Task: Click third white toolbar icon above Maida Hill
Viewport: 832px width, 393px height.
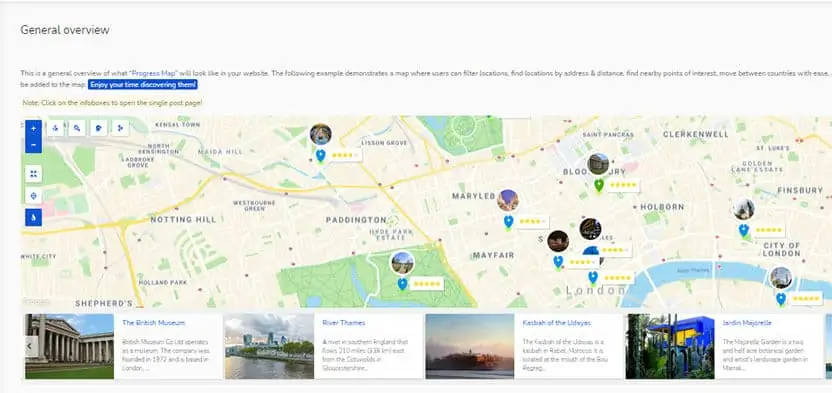Action: (x=99, y=128)
